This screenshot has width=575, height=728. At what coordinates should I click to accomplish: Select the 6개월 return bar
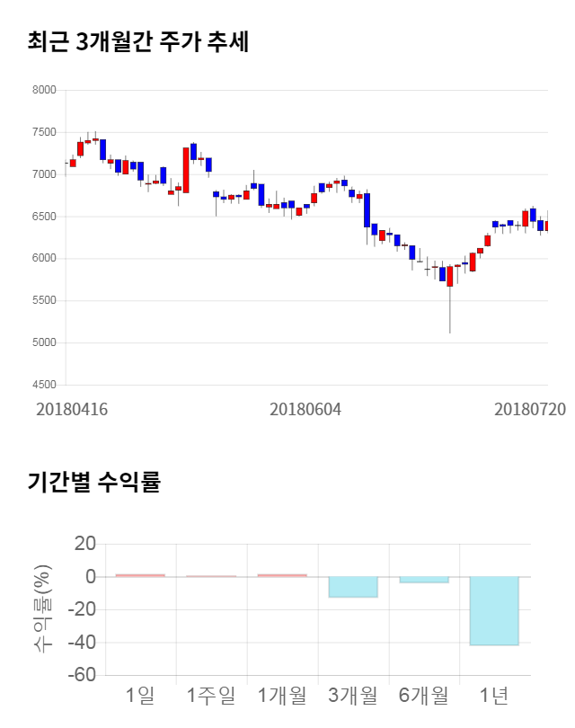click(x=423, y=580)
